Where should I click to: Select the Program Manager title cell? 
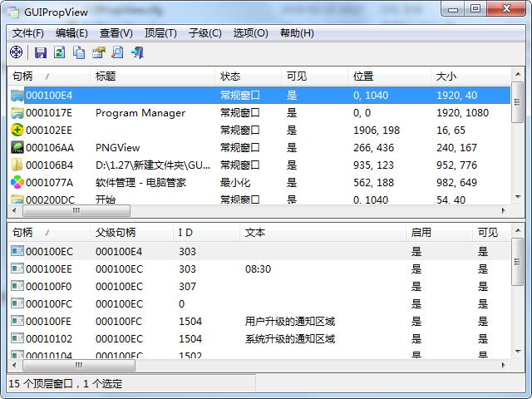(x=140, y=113)
